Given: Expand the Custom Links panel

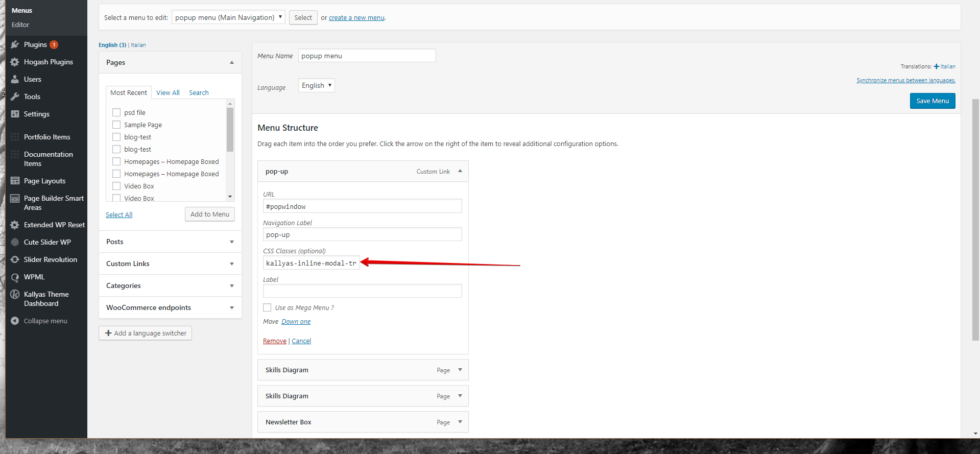Looking at the screenshot, I should tap(232, 264).
